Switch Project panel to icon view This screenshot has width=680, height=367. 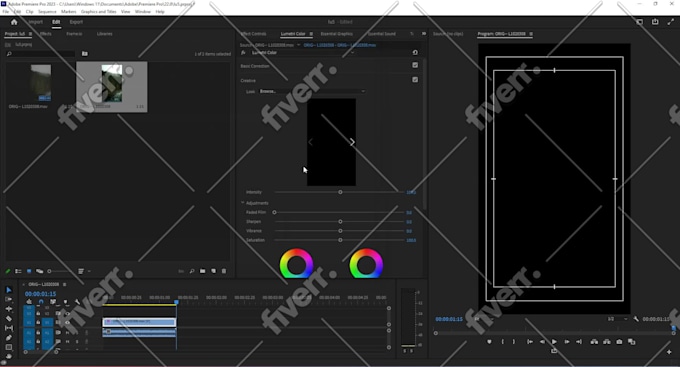click(29, 271)
